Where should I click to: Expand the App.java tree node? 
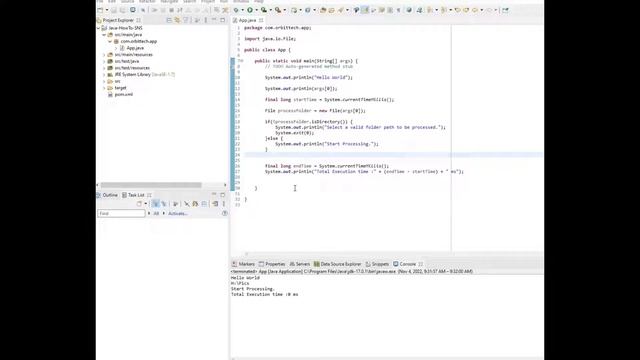point(116,48)
